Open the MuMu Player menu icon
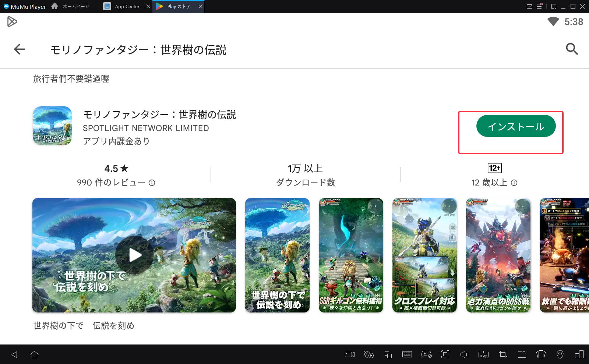This screenshot has height=364, width=589. coord(539,7)
